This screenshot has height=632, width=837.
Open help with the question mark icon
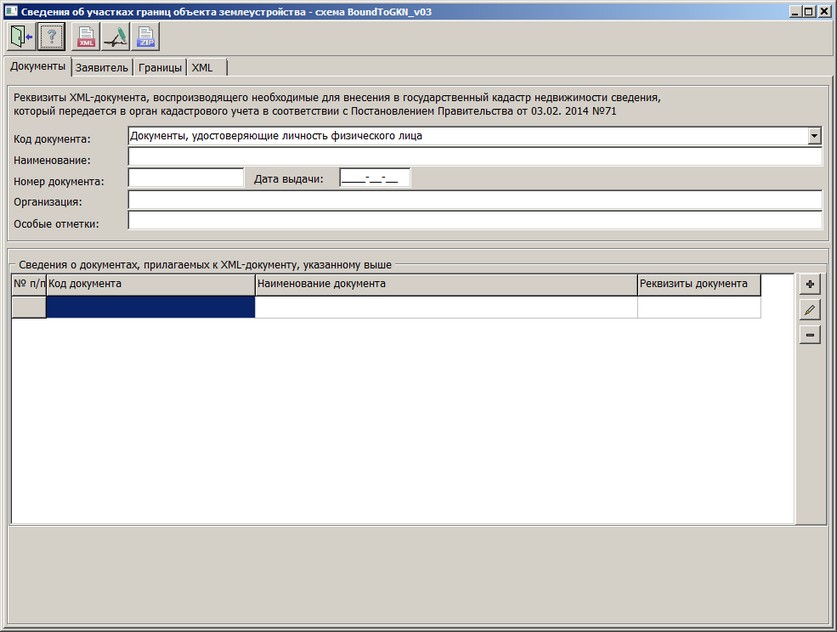[51, 37]
